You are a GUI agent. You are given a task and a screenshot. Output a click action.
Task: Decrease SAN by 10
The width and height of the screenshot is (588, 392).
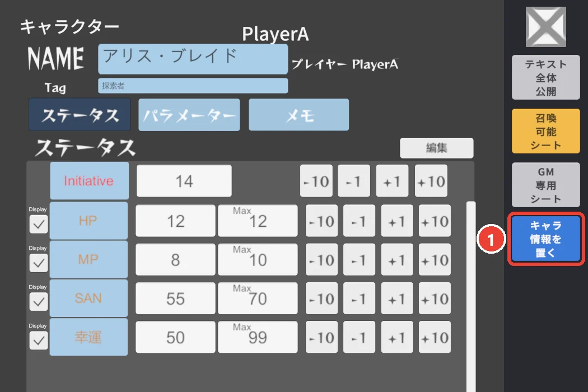point(322,298)
